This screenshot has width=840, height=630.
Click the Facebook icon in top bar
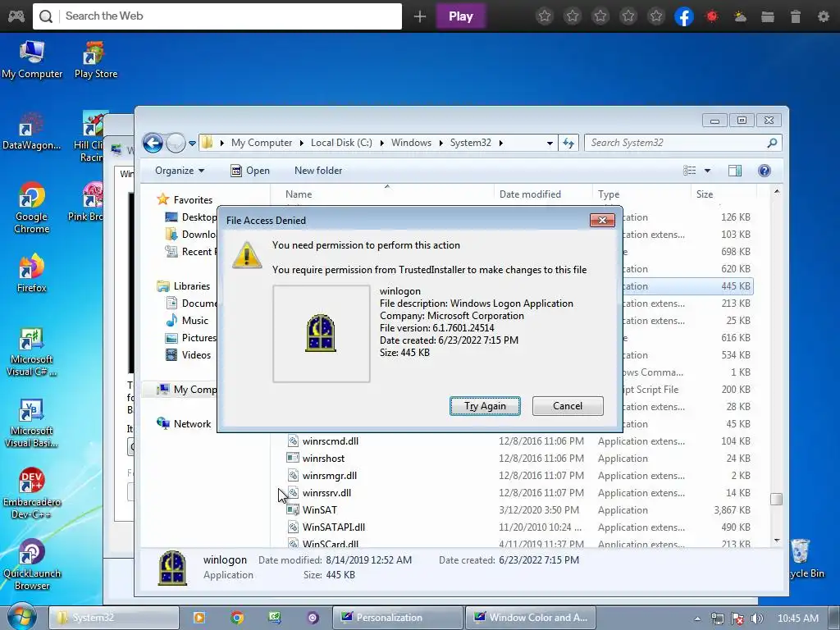684,16
